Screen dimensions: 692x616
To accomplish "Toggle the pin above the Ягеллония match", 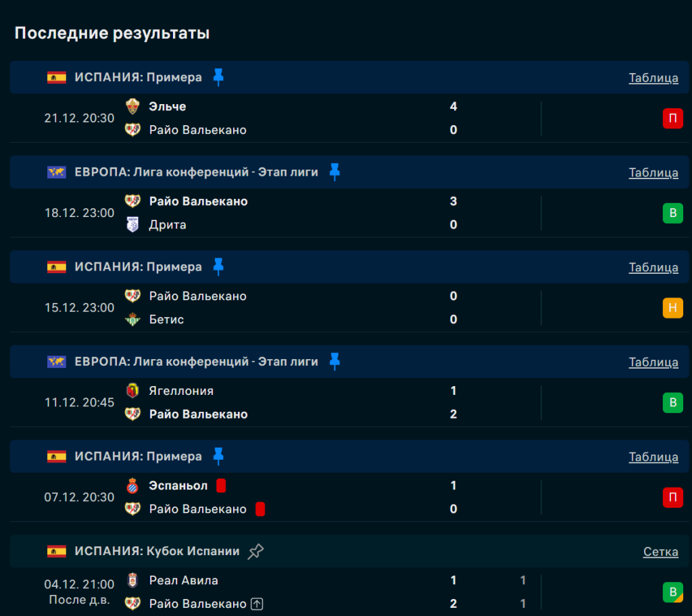I will point(334,362).
